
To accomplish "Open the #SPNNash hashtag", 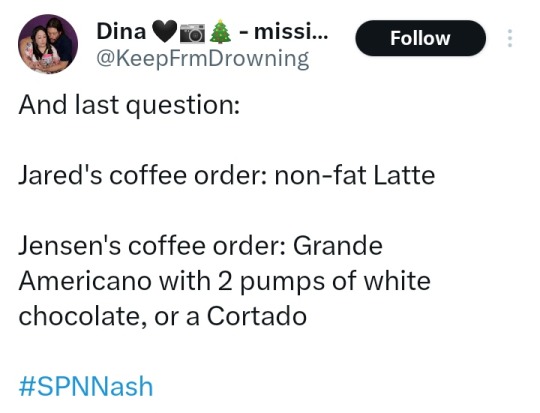I will point(86,386).
